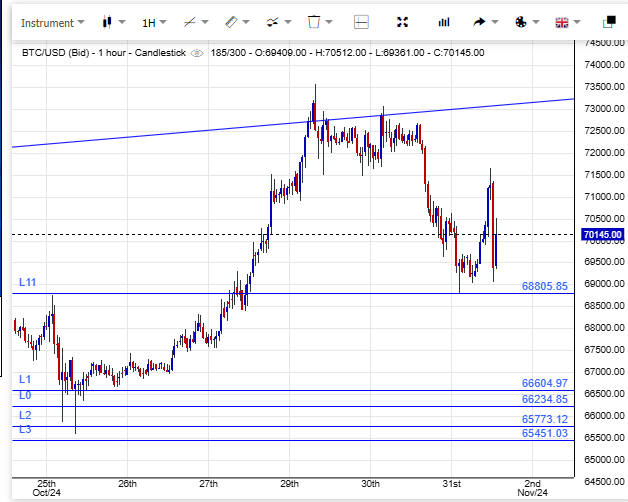The image size is (628, 502).
Task: Expand the chart type dropdown arrow
Action: pyautogui.click(x=122, y=22)
